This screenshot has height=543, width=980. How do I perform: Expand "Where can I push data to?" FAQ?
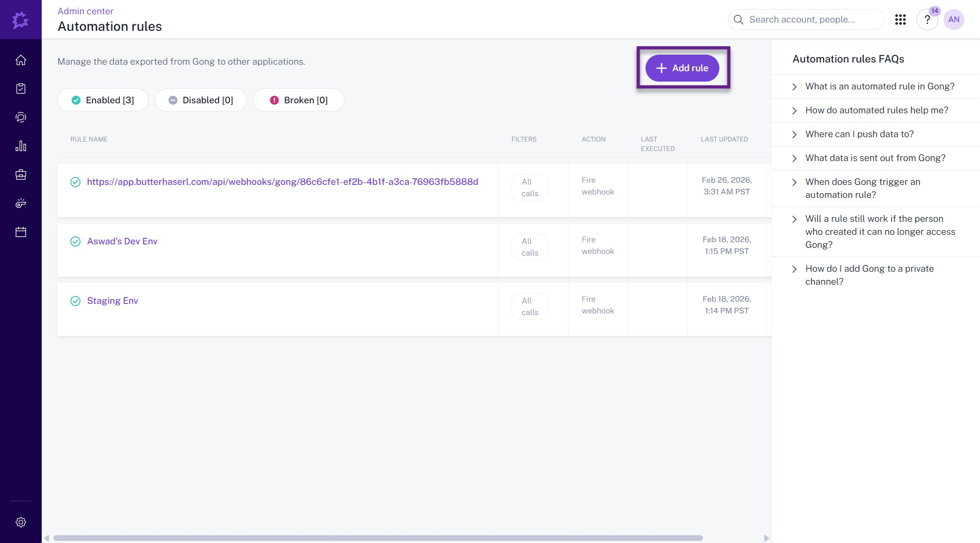[x=859, y=134]
